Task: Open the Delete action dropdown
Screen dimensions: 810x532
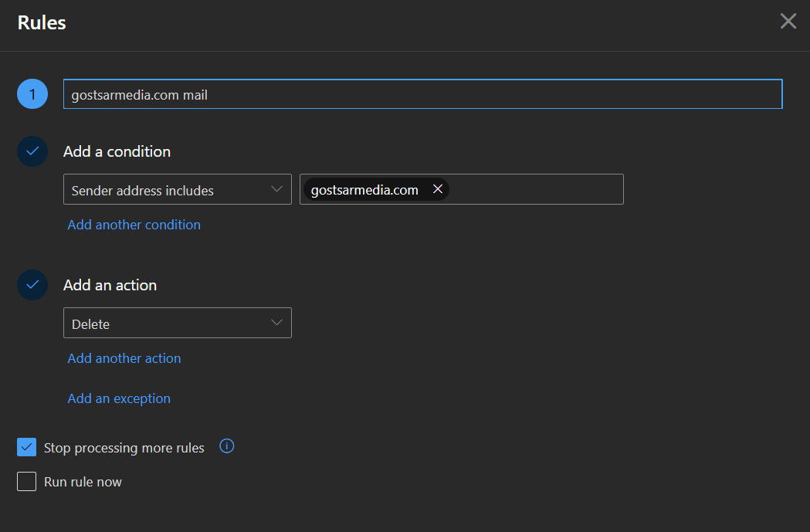Action: coord(177,323)
